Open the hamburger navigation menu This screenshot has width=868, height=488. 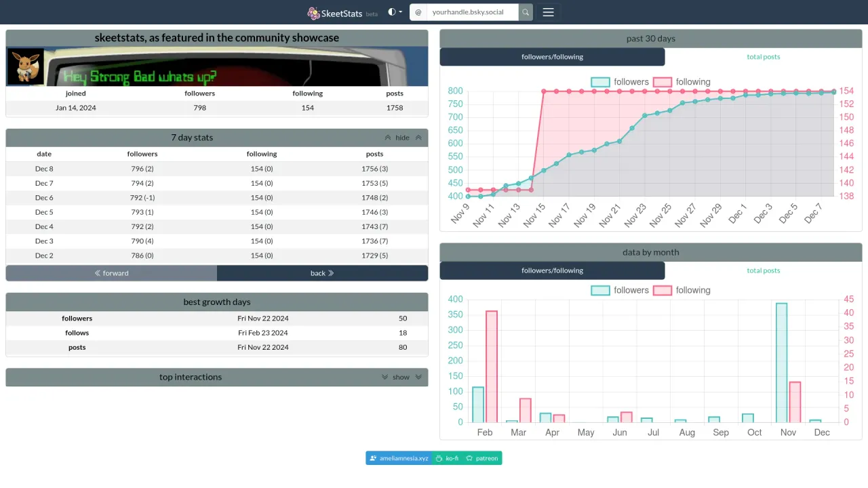548,12
